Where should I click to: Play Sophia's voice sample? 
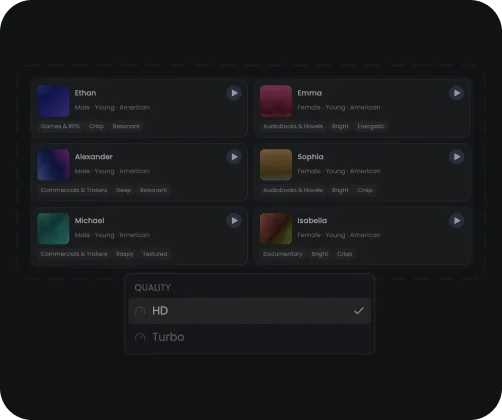[456, 157]
